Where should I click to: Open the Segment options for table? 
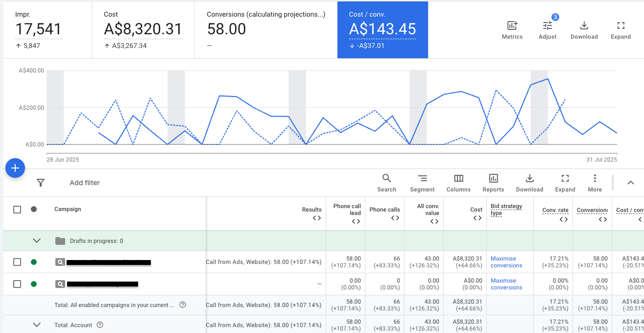pos(422,183)
